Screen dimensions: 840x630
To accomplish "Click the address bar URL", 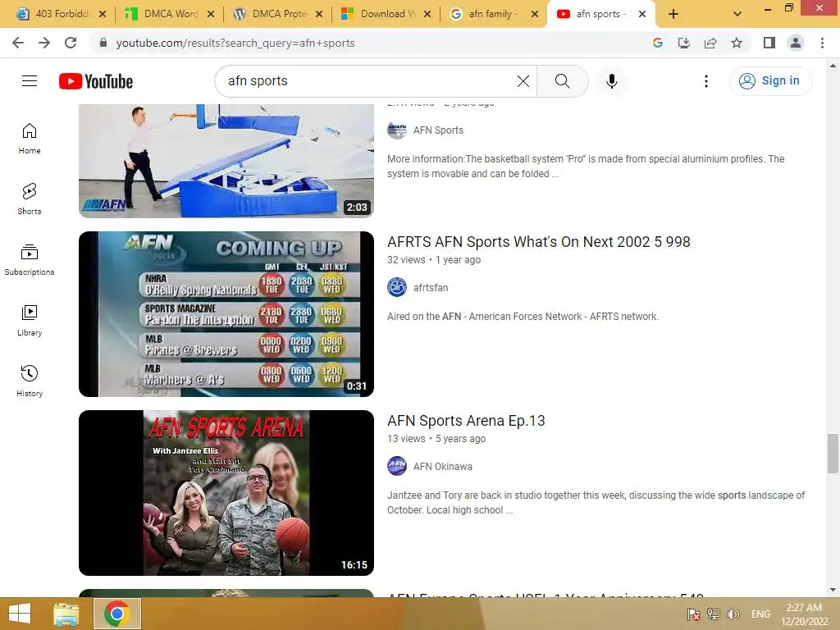I will pos(235,43).
